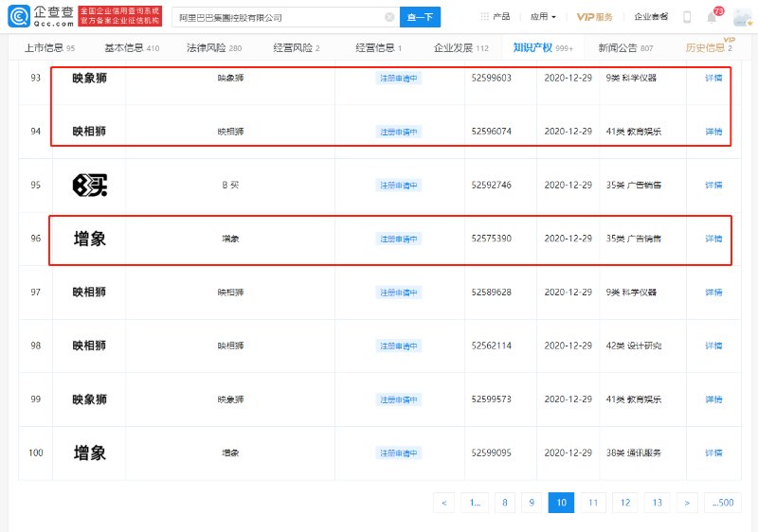
Task: Click the B买 trademark logo image
Action: tap(90, 186)
